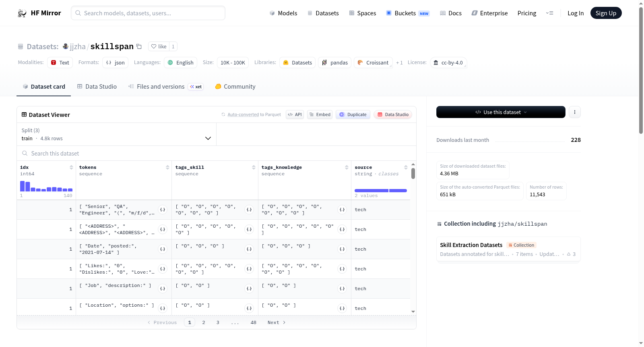
Task: Expand tags_knowledge JSON in Likes row
Action: (342, 269)
